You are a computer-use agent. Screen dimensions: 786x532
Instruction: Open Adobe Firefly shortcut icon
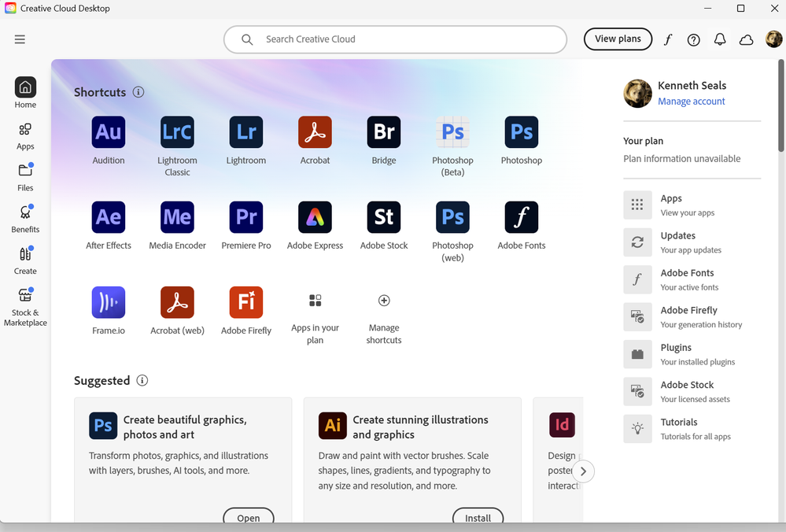tap(246, 302)
